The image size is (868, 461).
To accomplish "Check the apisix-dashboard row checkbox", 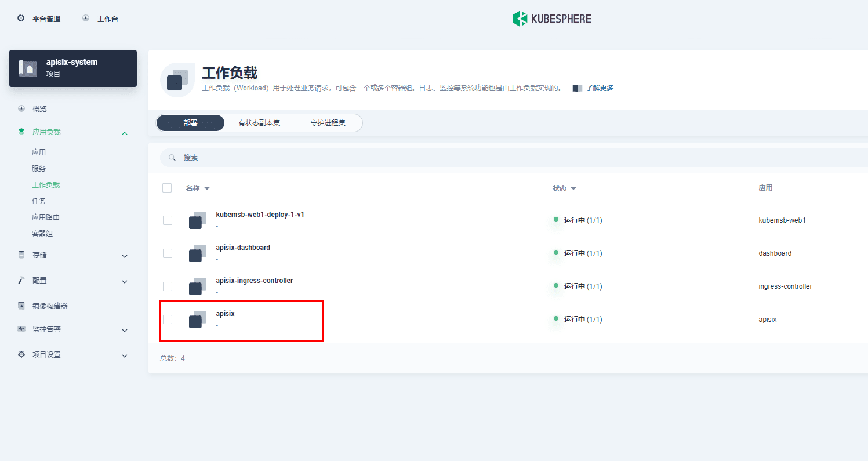I will click(x=168, y=253).
